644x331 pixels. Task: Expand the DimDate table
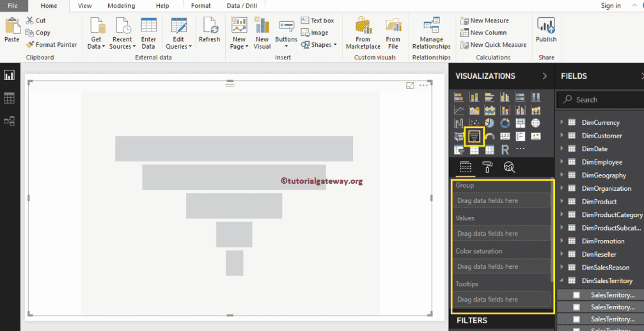[562, 149]
